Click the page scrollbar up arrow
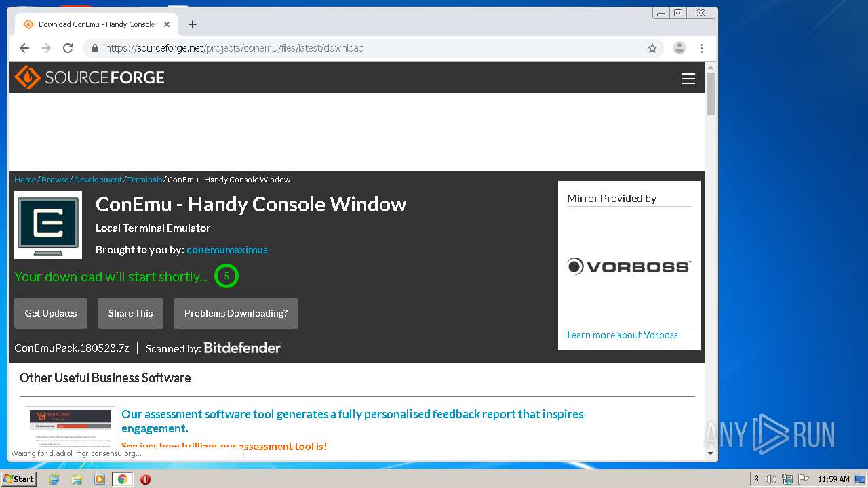Viewport: 868px width, 488px height. click(711, 68)
